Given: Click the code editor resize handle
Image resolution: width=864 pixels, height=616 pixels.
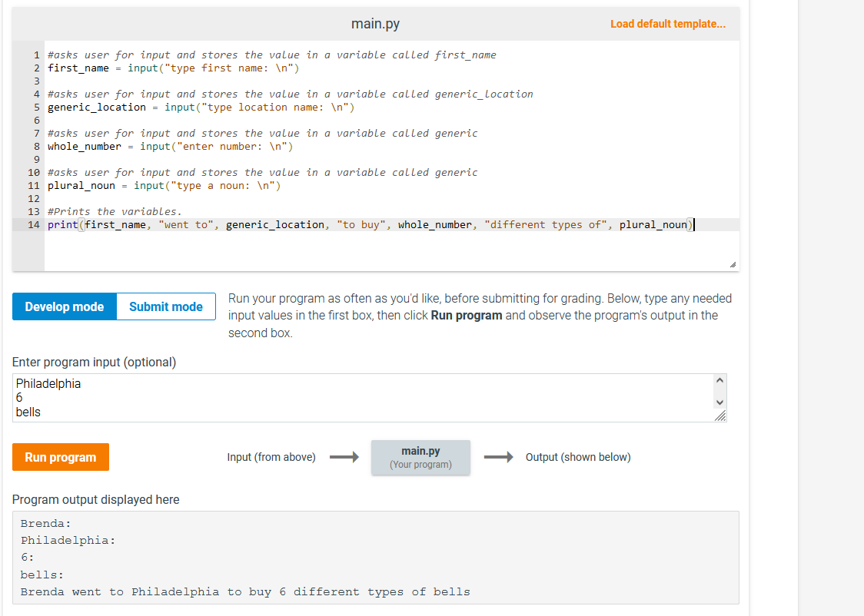Looking at the screenshot, I should tap(733, 265).
